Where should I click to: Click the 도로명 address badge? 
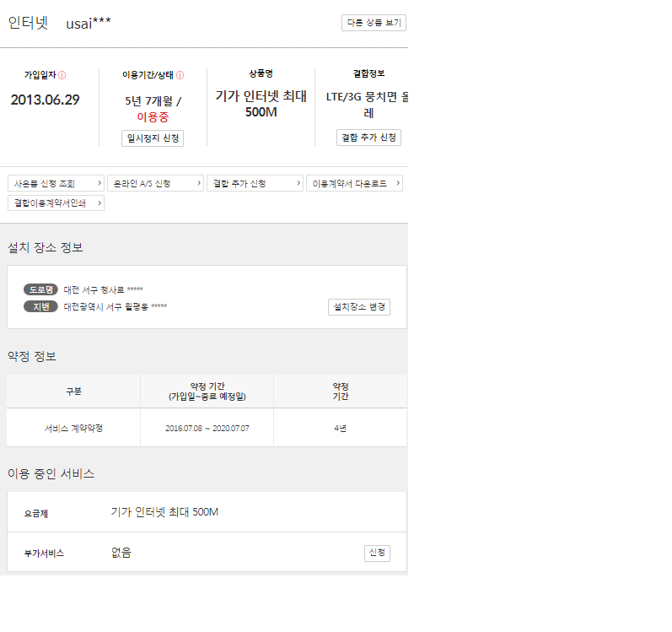click(41, 290)
